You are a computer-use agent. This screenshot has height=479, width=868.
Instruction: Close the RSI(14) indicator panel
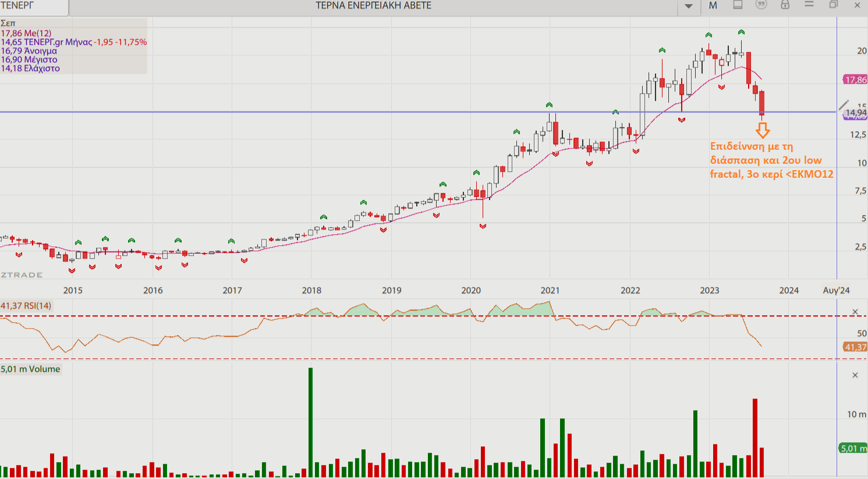pyautogui.click(x=855, y=312)
